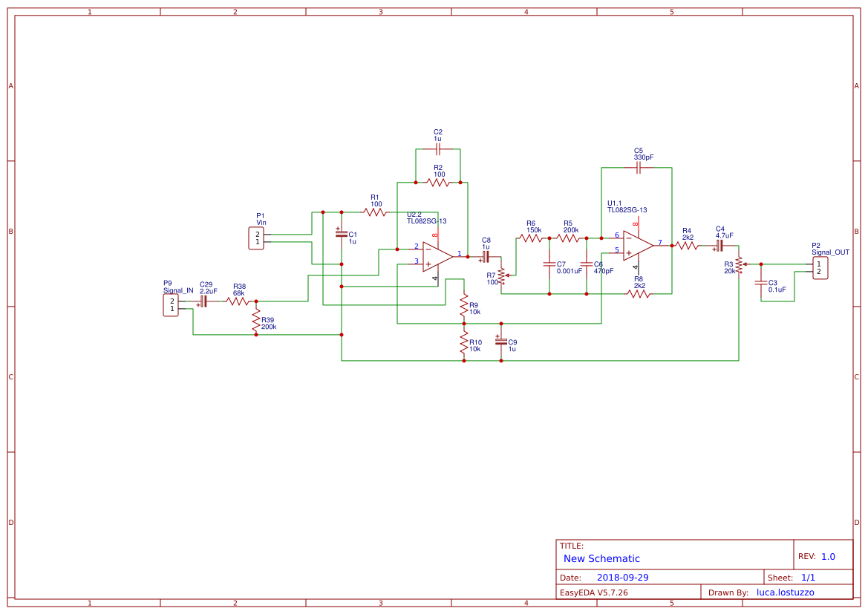The image size is (868, 614).
Task: Select resistor R2 100 above the op-amp
Action: [437, 180]
